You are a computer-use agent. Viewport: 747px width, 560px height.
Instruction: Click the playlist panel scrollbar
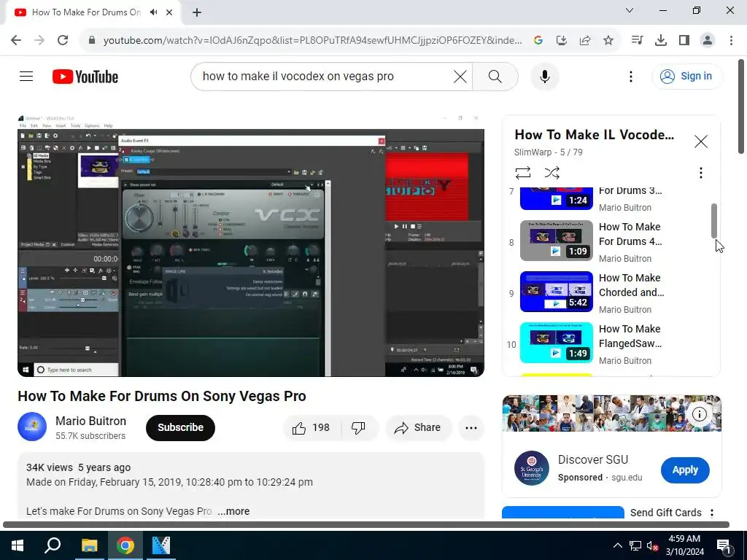point(713,220)
